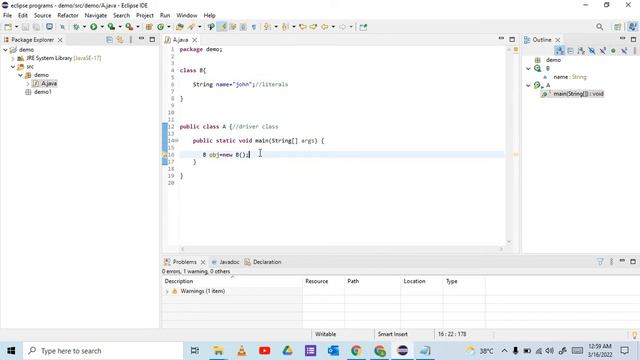640x360 pixels.
Task: Expand the A.java tree node
Action: tap(28, 84)
